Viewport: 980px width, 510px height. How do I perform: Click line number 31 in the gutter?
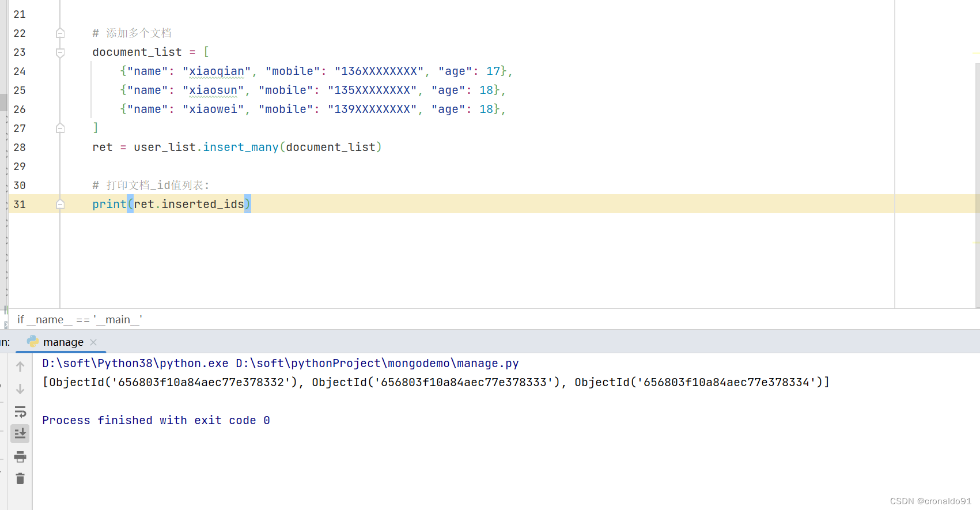click(x=20, y=205)
